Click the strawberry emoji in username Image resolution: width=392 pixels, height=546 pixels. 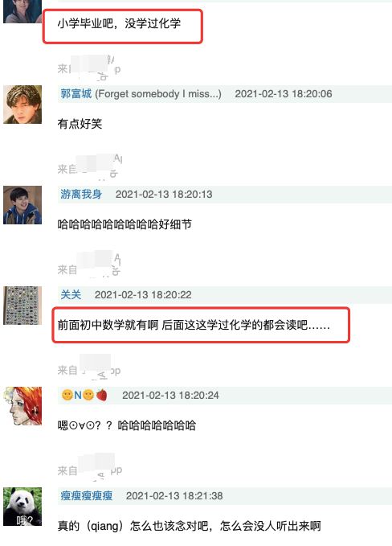point(101,395)
